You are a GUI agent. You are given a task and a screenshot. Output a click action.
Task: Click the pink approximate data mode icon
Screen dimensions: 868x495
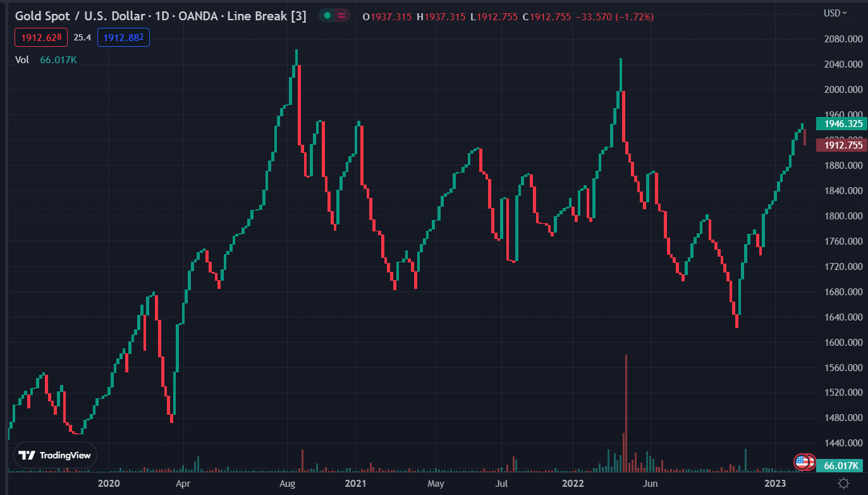click(342, 16)
